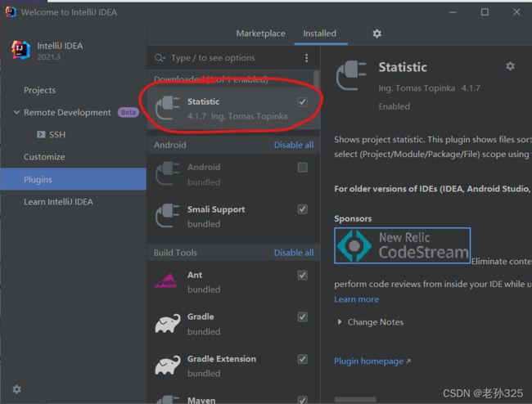Disable the Statistic plugin checkbox

coord(302,101)
